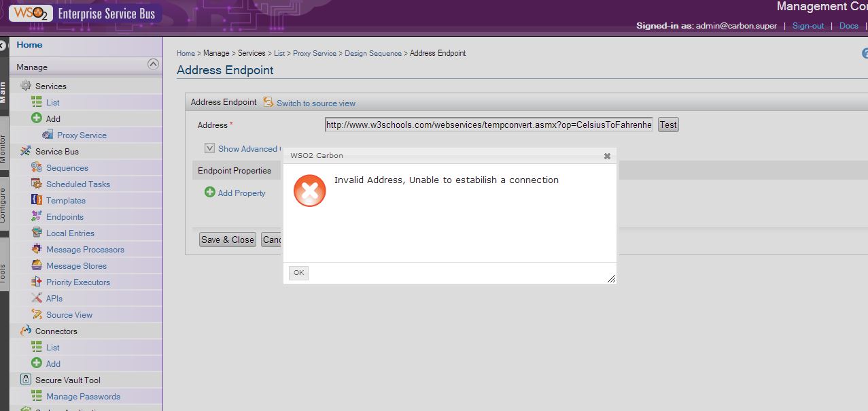868x411 pixels.
Task: Click the Switch to source view icon
Action: pyautogui.click(x=268, y=102)
